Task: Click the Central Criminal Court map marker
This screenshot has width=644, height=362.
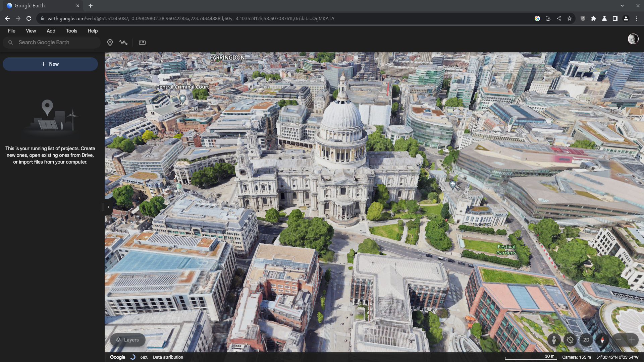Action: pos(183,99)
